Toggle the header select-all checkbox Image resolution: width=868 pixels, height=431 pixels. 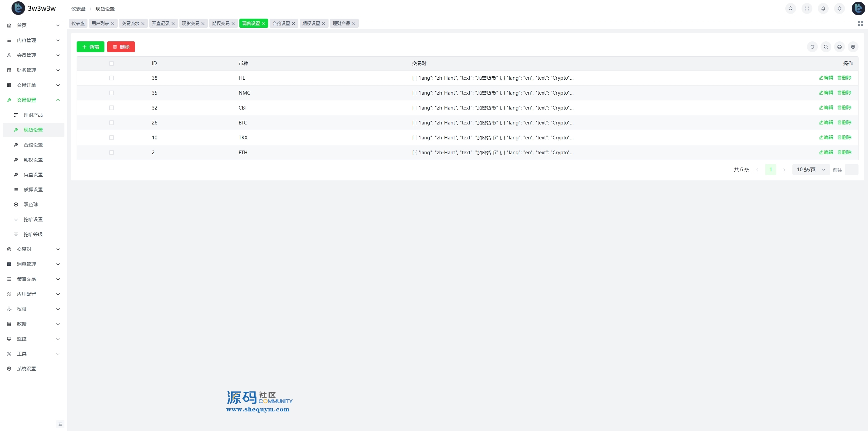tap(112, 63)
